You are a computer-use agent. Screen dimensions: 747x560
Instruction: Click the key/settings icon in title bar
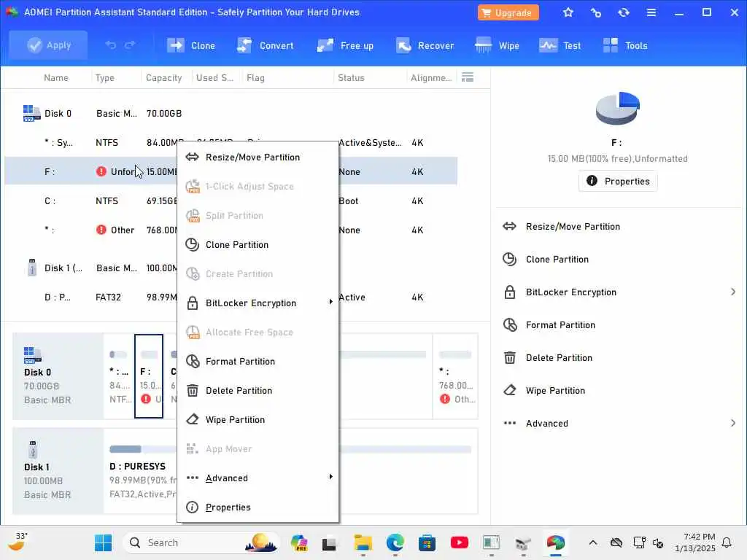(x=595, y=13)
